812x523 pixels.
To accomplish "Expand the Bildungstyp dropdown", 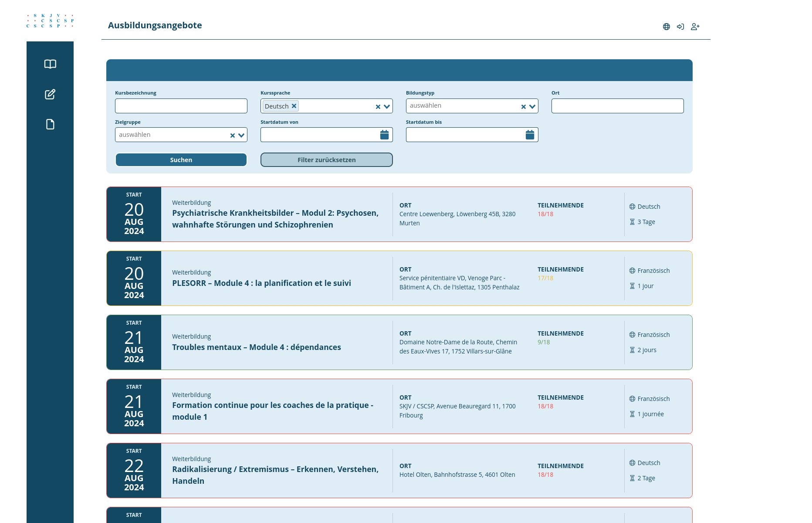I will (532, 106).
